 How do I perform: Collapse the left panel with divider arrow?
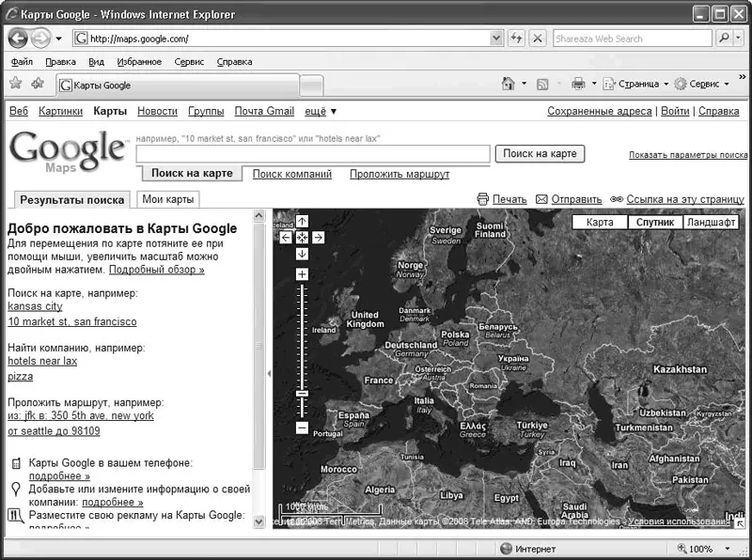[269, 373]
